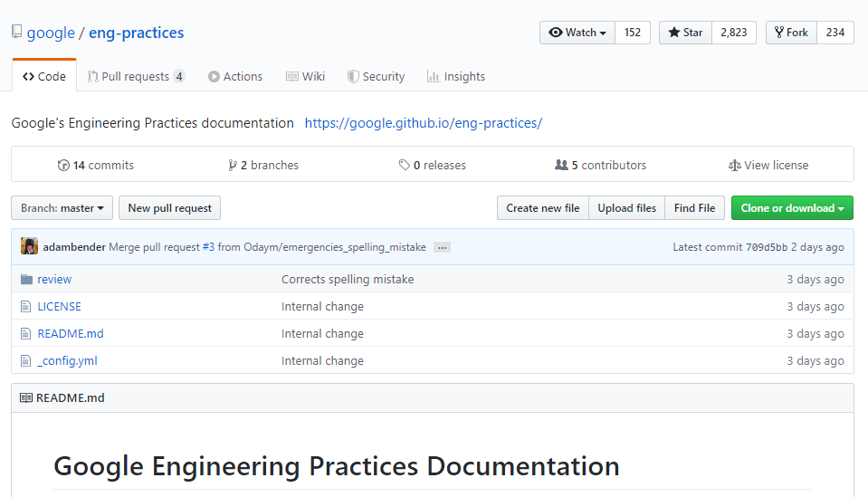Open the Insights tab

456,77
